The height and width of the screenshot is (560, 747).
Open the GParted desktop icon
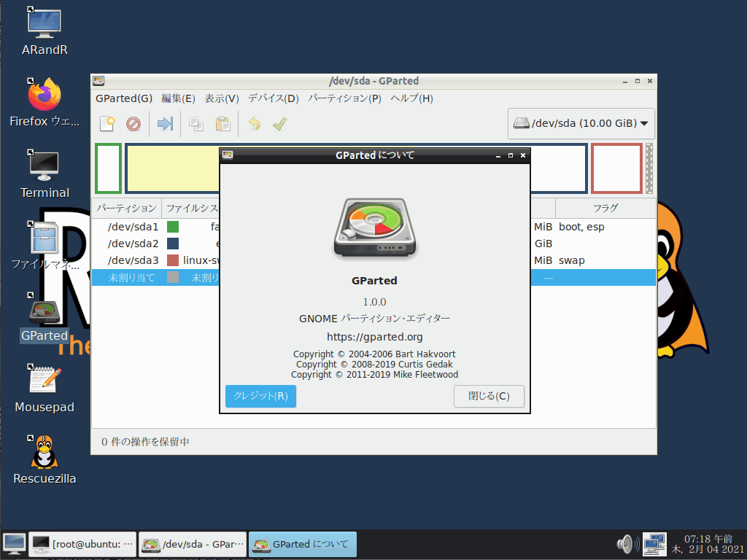click(x=44, y=317)
